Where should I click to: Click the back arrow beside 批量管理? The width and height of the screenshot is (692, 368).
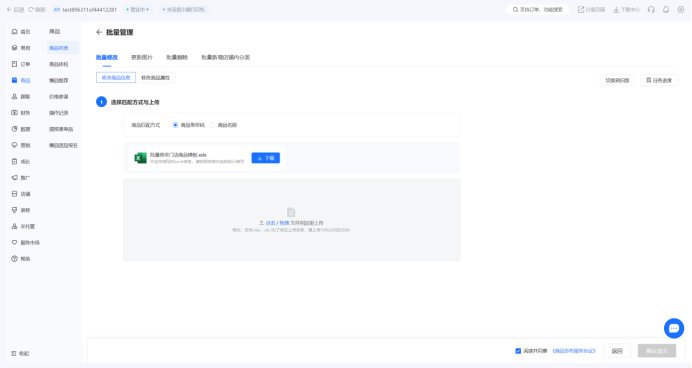pyautogui.click(x=99, y=32)
